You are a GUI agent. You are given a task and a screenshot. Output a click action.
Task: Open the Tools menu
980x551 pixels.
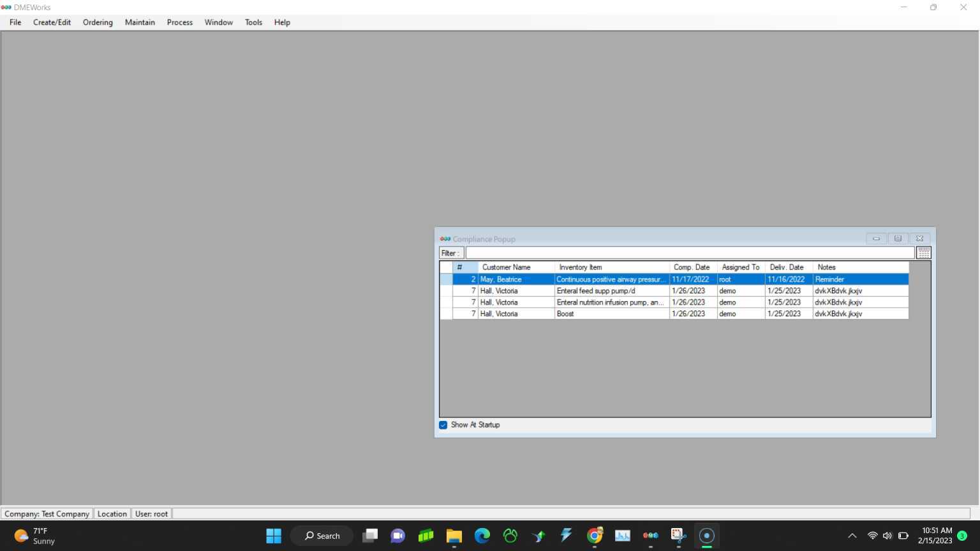pos(253,22)
